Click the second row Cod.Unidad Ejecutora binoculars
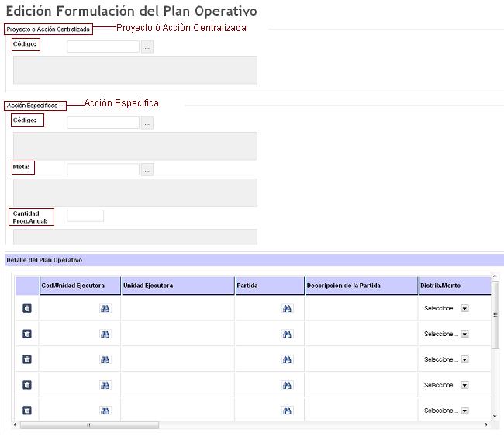Screen dimensions: 504x437 105,335
